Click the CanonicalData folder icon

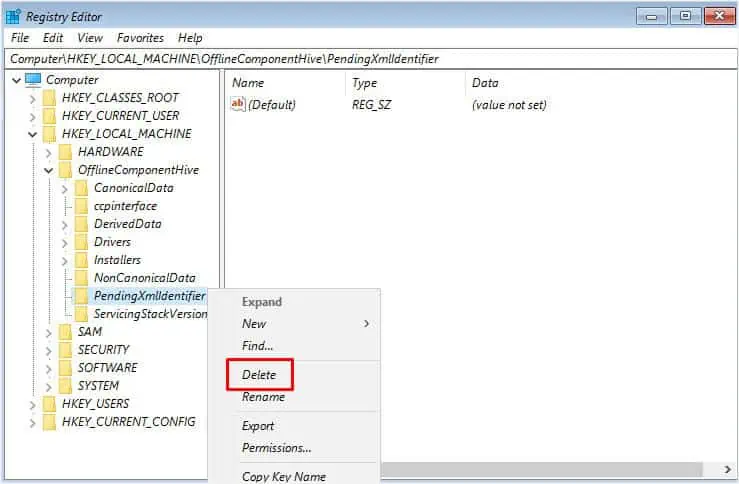click(x=81, y=188)
